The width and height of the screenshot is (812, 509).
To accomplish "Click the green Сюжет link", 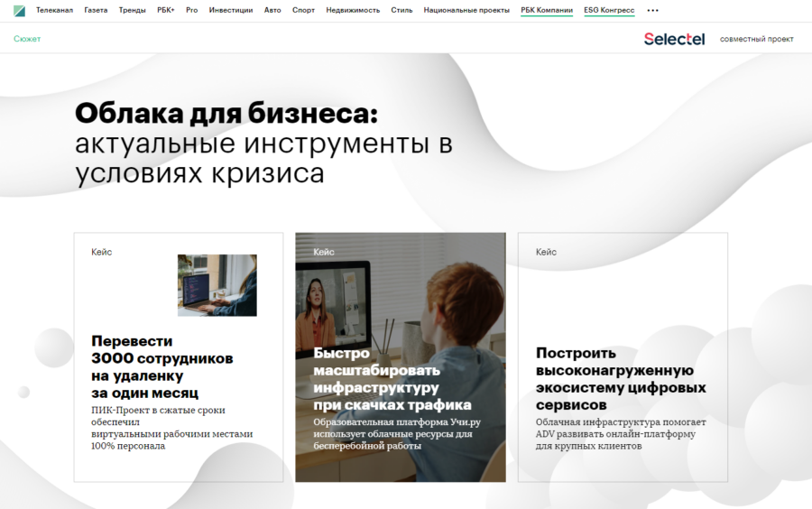I will click(27, 39).
